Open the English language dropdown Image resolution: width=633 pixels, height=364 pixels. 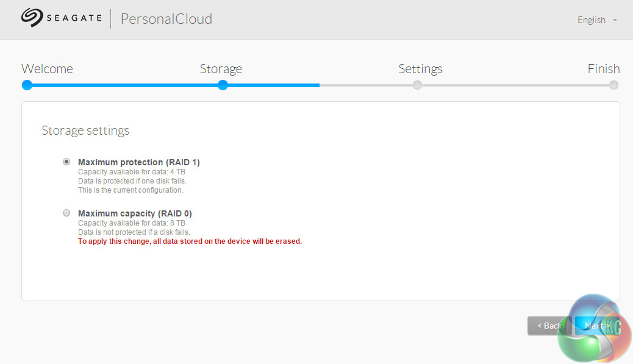[592, 20]
